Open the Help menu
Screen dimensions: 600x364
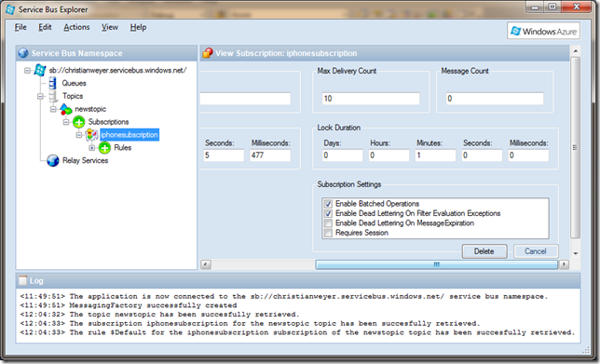[x=138, y=27]
